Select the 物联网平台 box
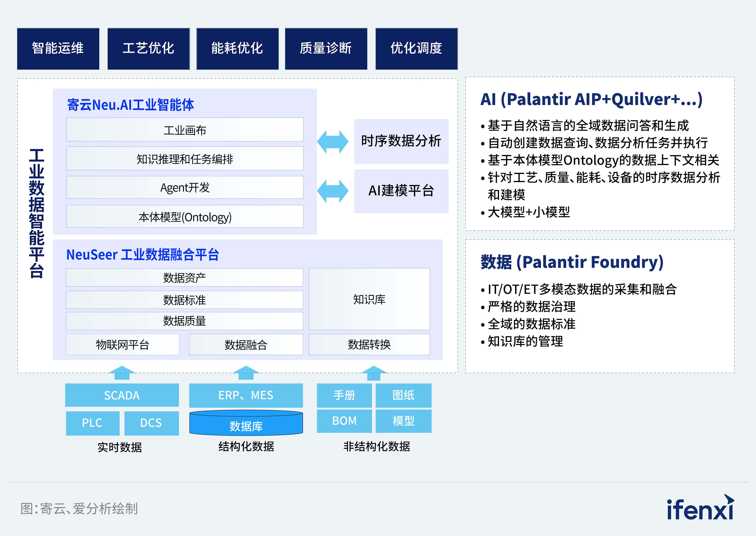This screenshot has width=756, height=536. 122,344
